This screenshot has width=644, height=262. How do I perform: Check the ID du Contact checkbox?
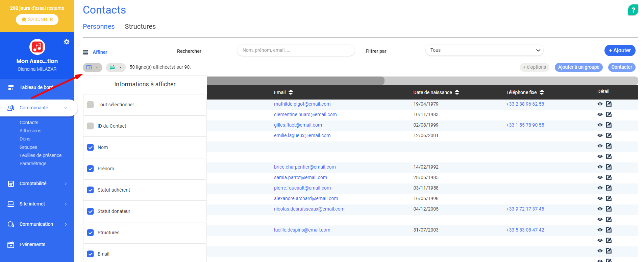[x=90, y=126]
